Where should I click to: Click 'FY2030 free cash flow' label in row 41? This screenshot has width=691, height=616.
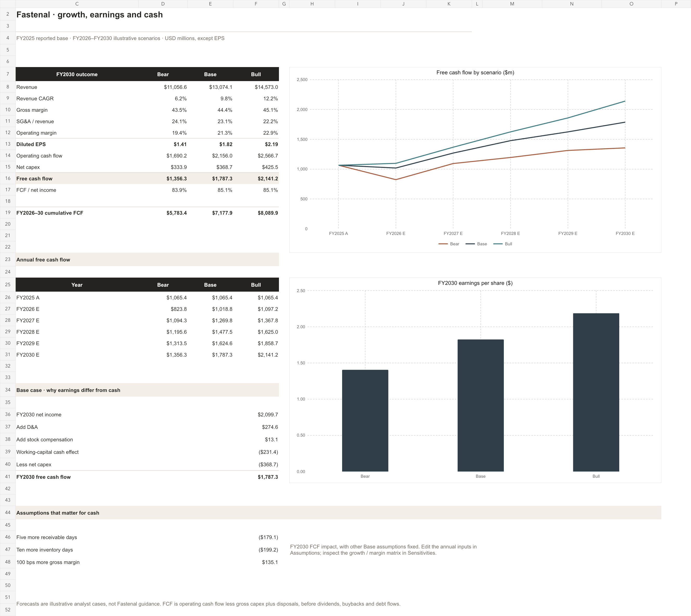pos(44,477)
